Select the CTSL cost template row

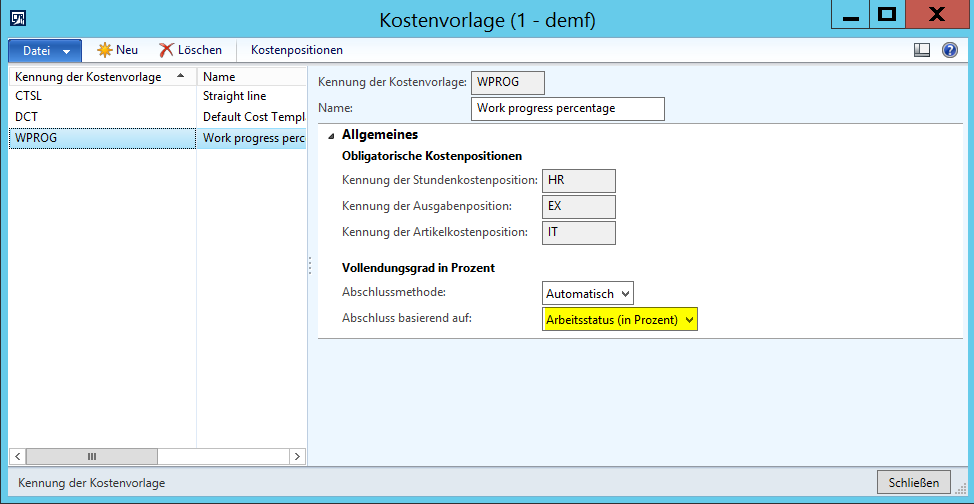pos(100,96)
